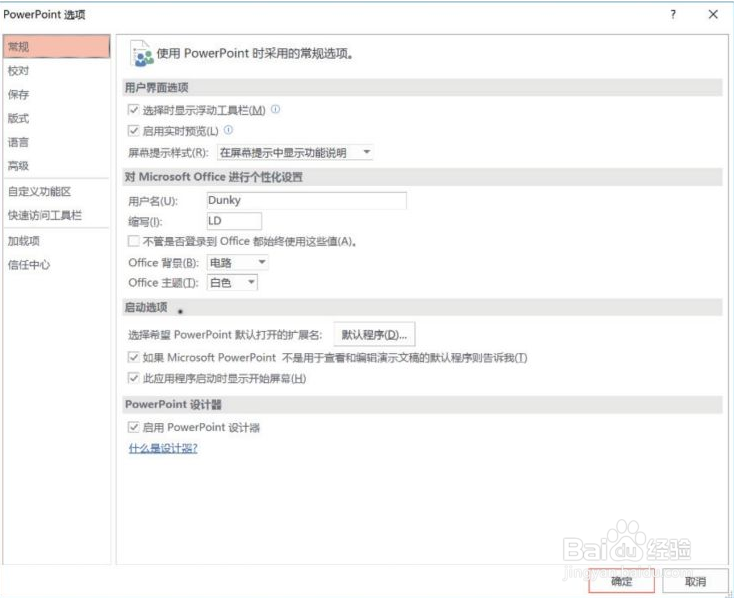Toggle 启用实时预览 checkbox
The height and width of the screenshot is (598, 734).
[x=133, y=131]
